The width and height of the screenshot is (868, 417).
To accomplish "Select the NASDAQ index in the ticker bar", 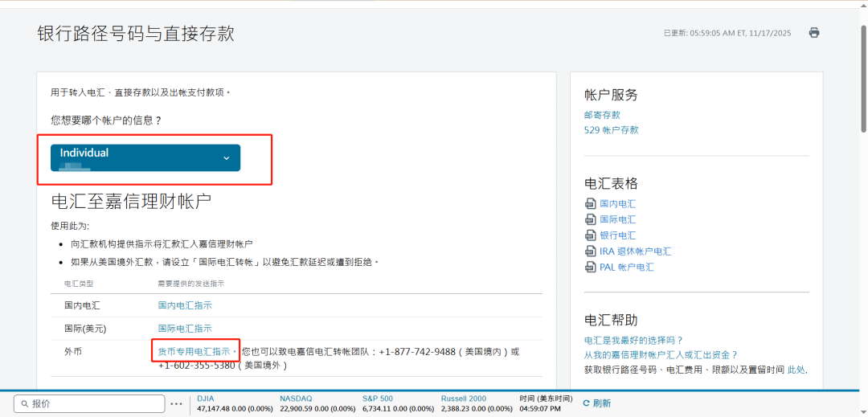I will (x=296, y=399).
